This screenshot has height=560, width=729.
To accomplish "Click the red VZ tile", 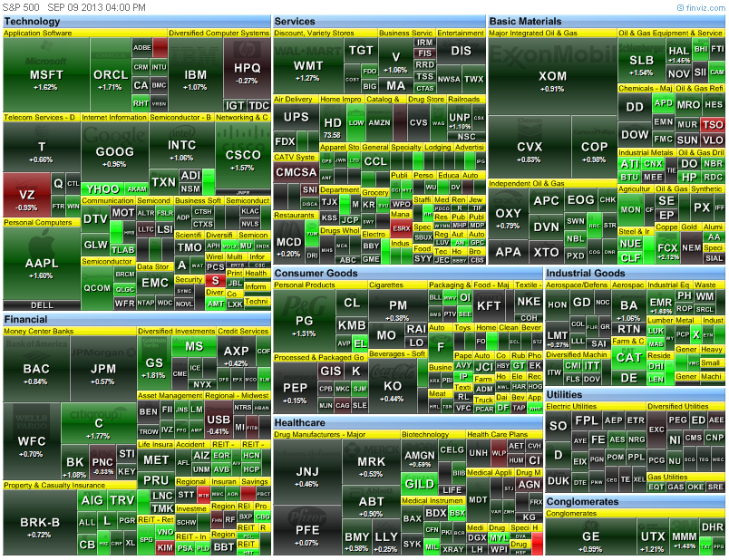I will [26, 195].
